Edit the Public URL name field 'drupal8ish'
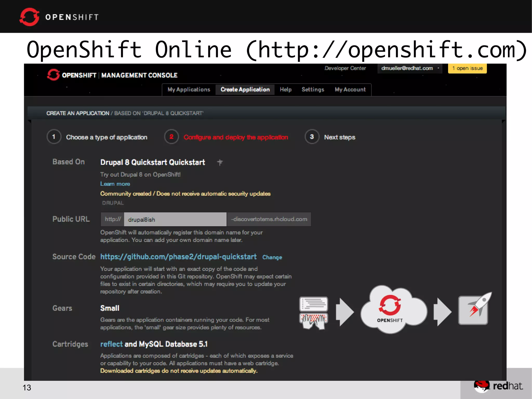This screenshot has width=532, height=399. tap(175, 219)
